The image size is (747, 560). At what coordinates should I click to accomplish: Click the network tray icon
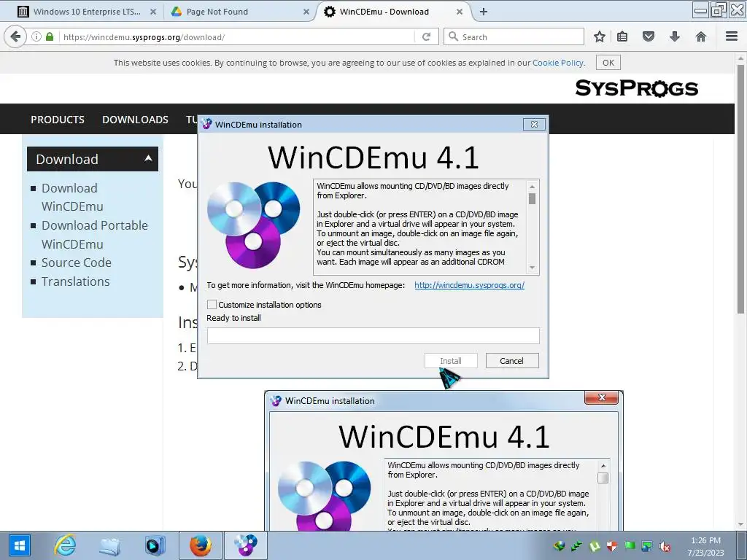(x=647, y=546)
